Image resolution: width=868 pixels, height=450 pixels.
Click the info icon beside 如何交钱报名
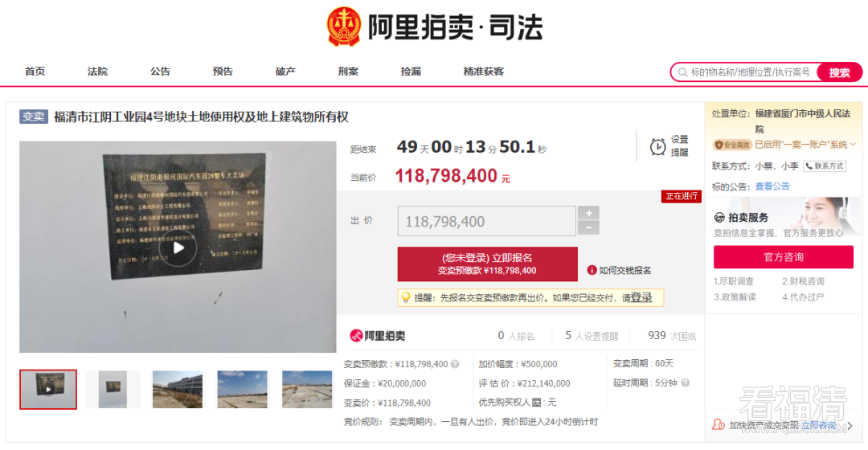pyautogui.click(x=592, y=270)
